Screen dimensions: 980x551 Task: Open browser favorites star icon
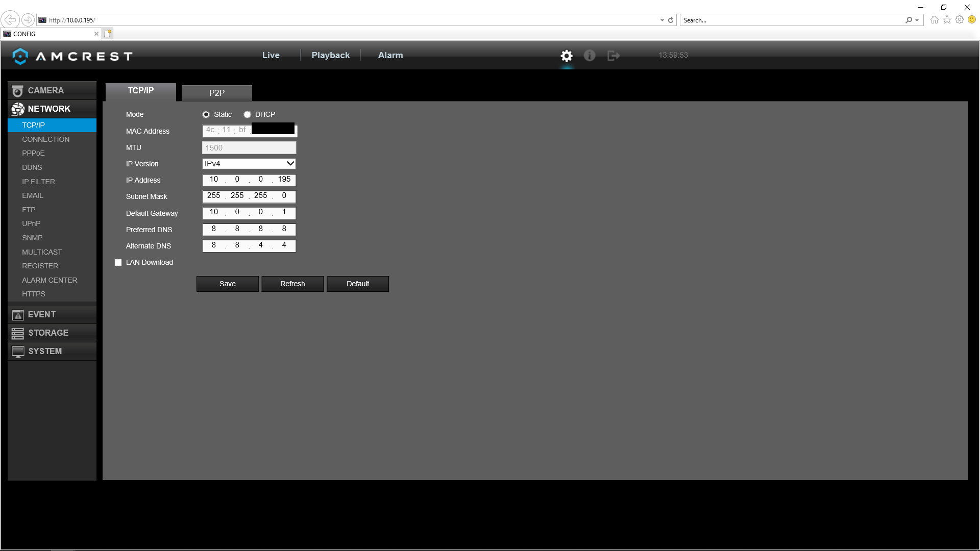click(947, 19)
